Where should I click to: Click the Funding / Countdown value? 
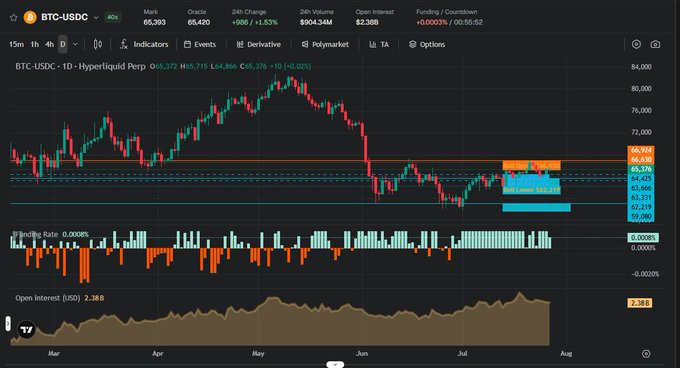click(x=449, y=22)
